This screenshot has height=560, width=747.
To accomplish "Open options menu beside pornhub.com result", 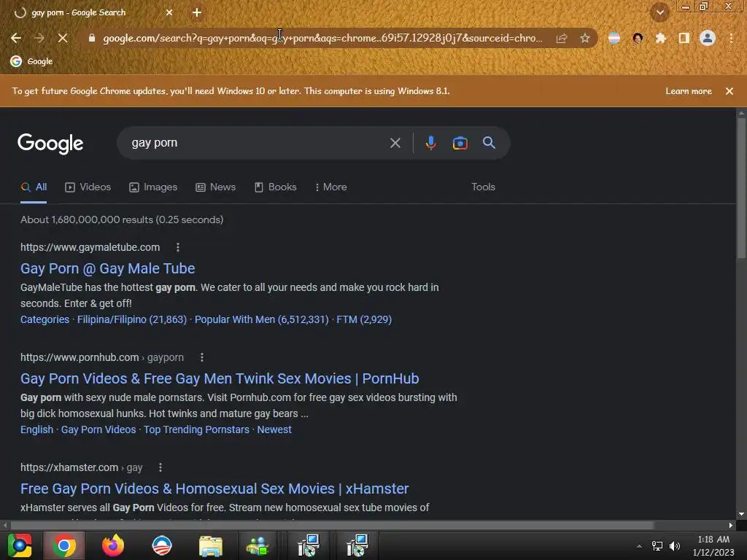I will [202, 357].
